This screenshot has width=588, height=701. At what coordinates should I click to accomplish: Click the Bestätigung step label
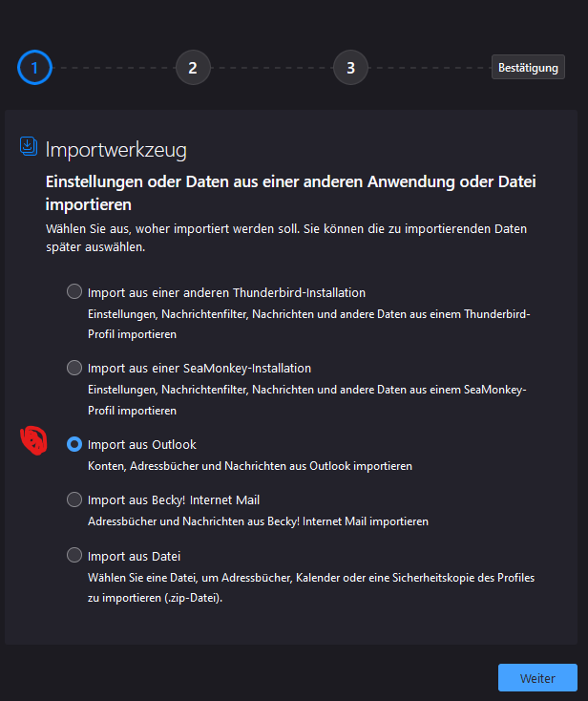pos(528,68)
